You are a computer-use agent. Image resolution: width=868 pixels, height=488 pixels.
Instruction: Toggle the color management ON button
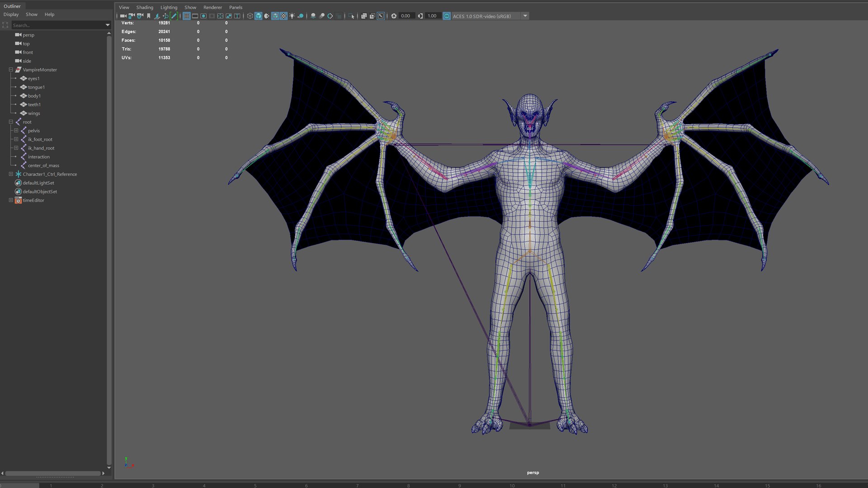point(447,16)
